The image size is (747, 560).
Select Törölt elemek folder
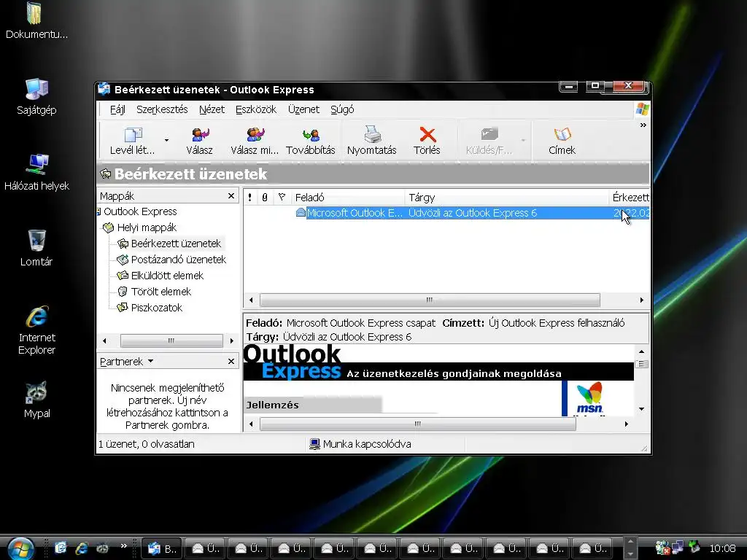click(160, 292)
